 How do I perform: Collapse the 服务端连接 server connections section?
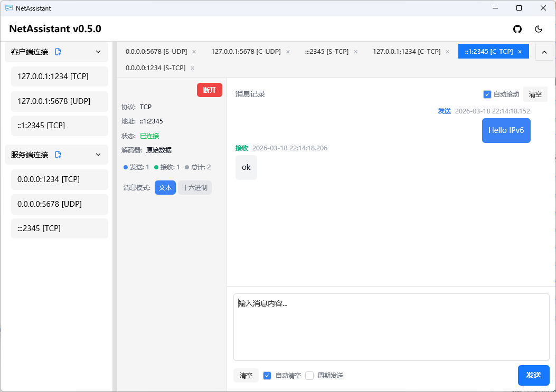(98, 154)
